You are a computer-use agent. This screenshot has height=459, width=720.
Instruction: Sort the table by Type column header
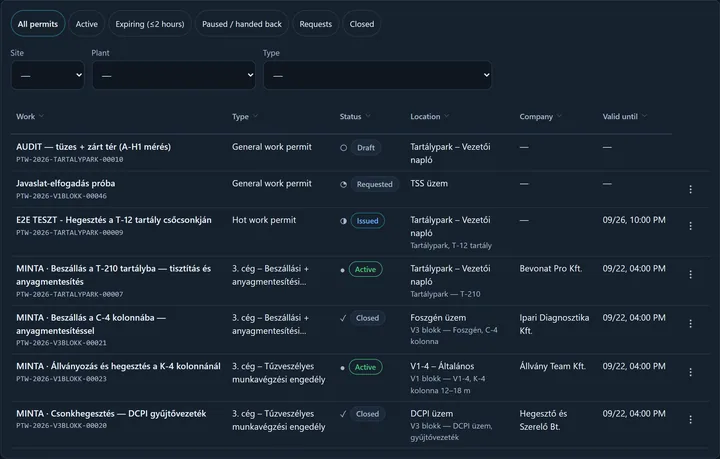pos(245,117)
